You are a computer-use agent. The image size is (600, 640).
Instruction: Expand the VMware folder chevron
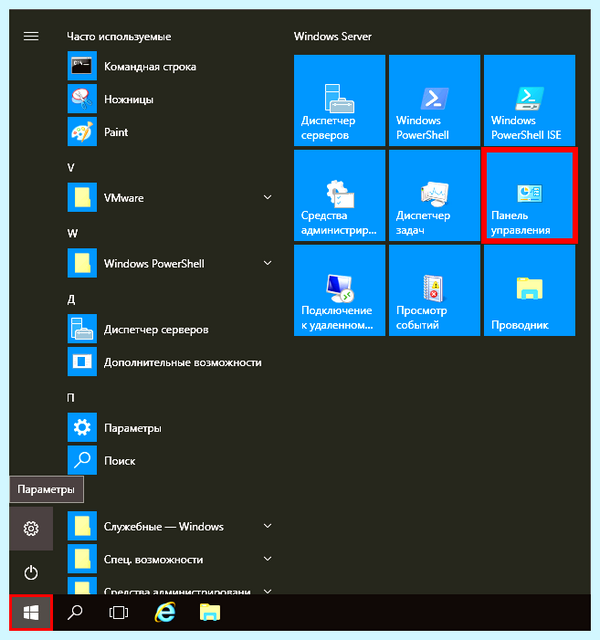coord(268,198)
